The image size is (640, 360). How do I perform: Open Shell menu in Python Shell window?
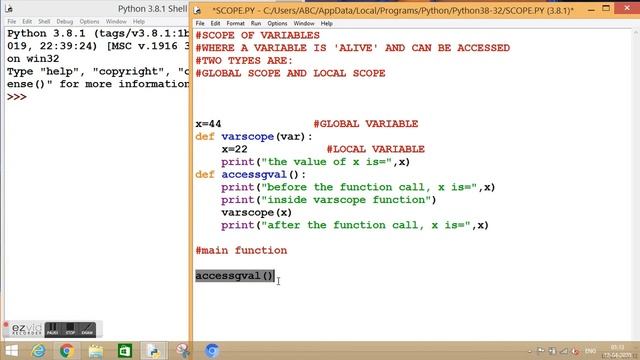coord(44,21)
